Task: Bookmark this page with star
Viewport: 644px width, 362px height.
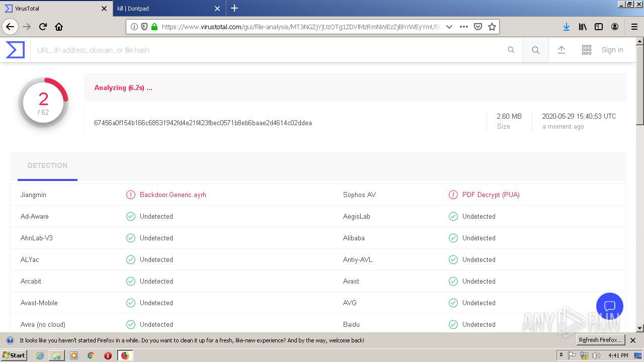Action: [492, 27]
